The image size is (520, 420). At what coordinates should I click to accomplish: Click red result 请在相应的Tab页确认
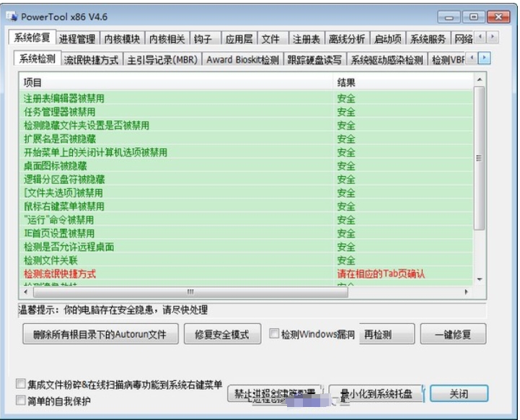click(x=381, y=274)
